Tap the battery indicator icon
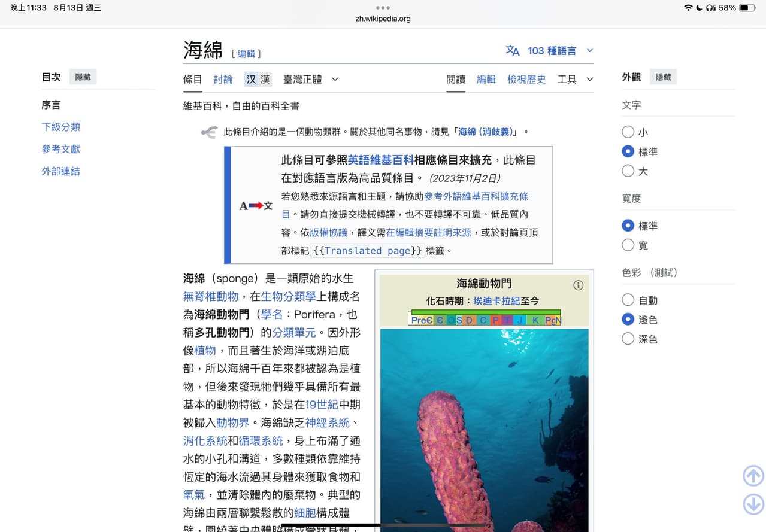Screen dimensions: 766x532 click(x=747, y=8)
